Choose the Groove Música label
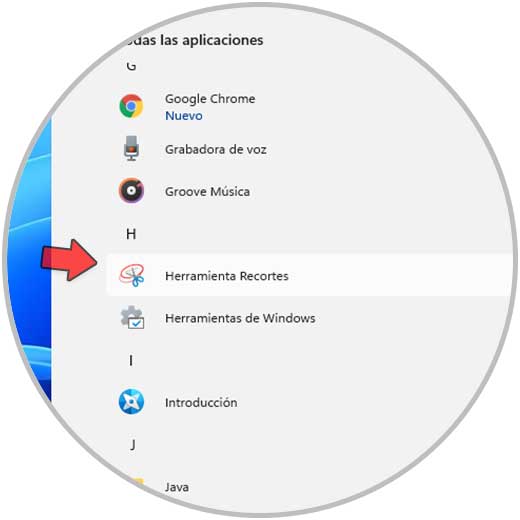Image resolution: width=520 pixels, height=520 pixels. coord(207,192)
